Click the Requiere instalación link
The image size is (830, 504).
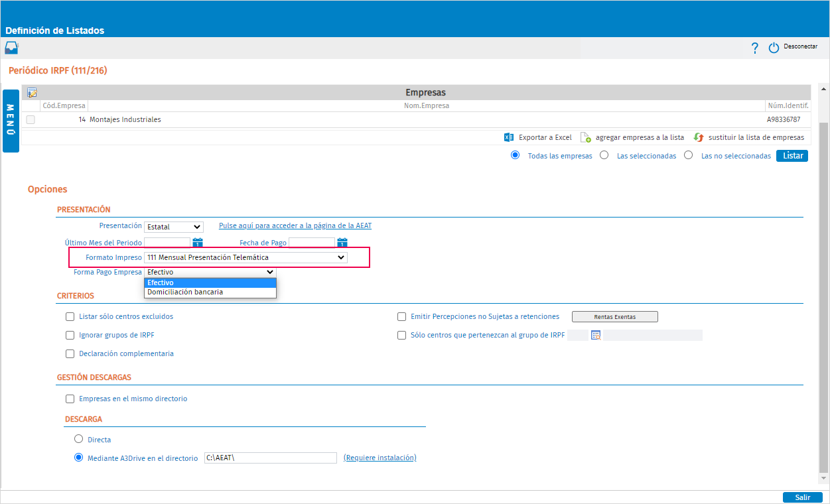click(380, 458)
